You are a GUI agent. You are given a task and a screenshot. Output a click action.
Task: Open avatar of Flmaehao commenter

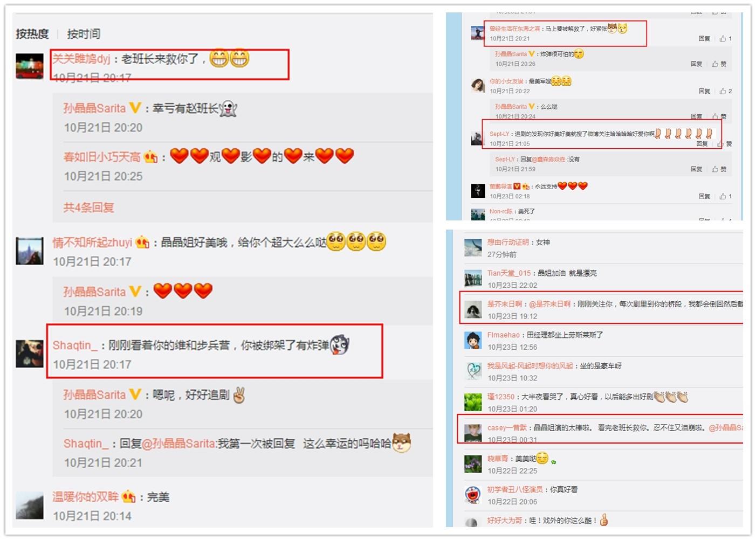(473, 341)
